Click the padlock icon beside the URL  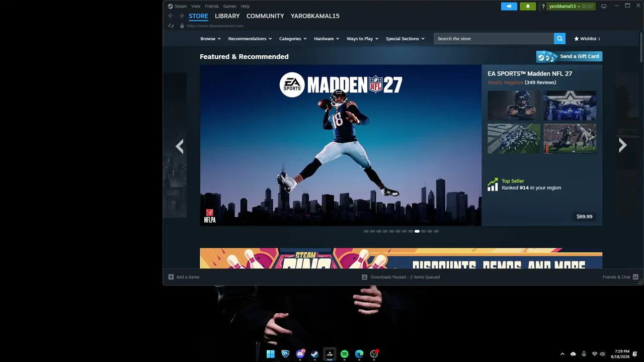182,26
